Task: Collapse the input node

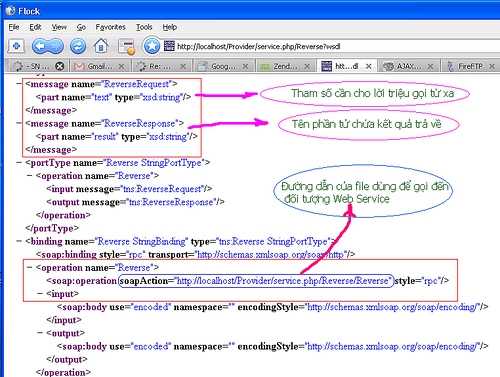Action: tap(40, 294)
